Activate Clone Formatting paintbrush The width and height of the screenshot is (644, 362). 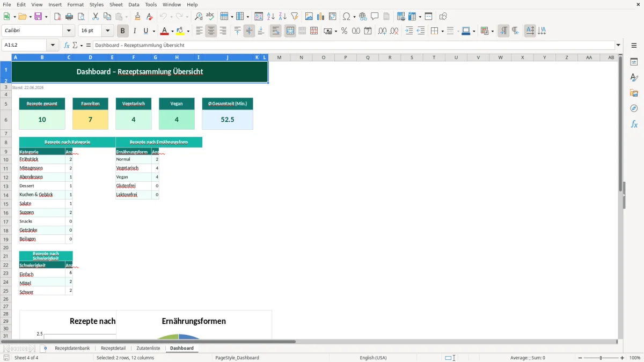[x=137, y=17]
